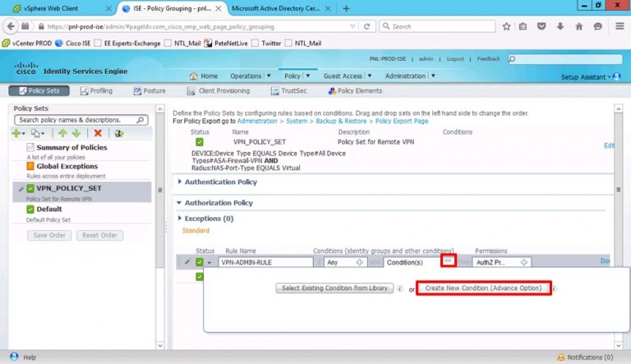Switch to the Policy Sets tab
The image size is (631, 364).
click(39, 90)
